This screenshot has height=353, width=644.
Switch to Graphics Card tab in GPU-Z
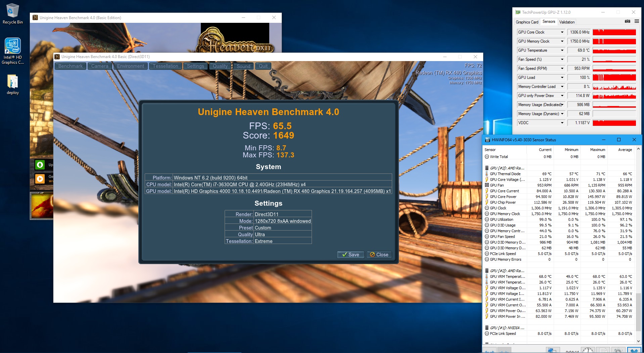pyautogui.click(x=527, y=22)
